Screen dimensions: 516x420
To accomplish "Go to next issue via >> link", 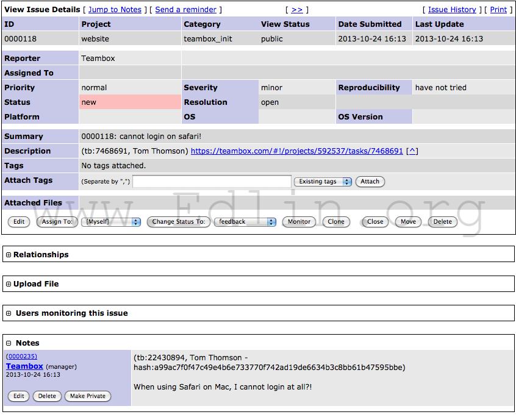I will (297, 10).
